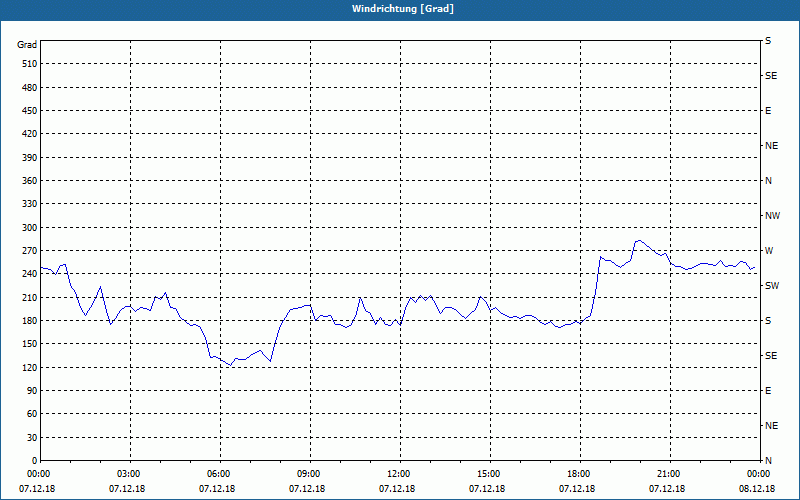Select the NW compass label
Screen dimensions: 800x500
tap(772, 216)
